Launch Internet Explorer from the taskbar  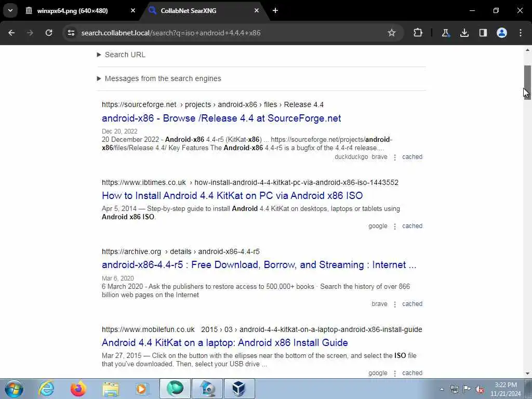point(46,389)
